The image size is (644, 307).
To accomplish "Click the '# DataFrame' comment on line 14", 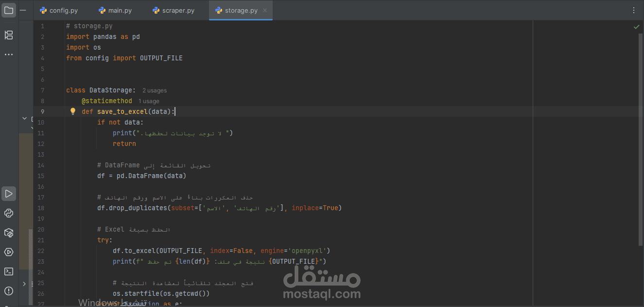I will 119,165.
